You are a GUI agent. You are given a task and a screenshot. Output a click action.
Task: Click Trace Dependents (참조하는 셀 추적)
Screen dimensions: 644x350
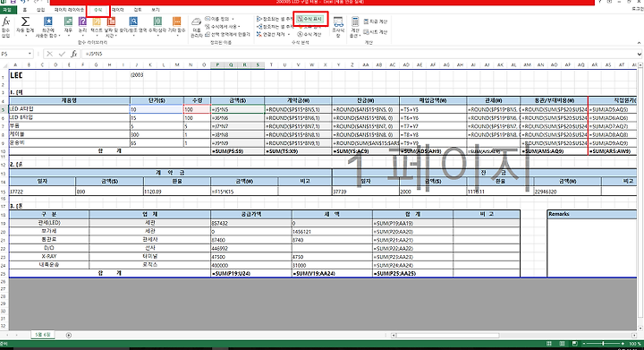coord(275,27)
